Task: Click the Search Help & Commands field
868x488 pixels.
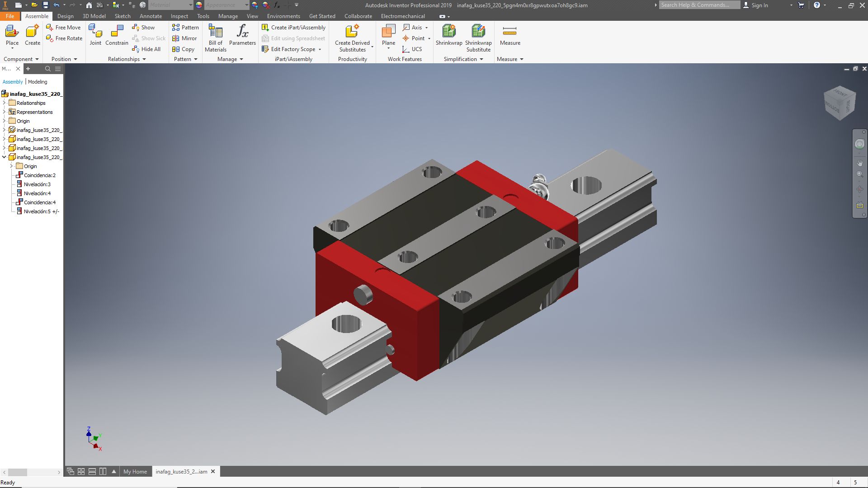Action: pyautogui.click(x=698, y=5)
